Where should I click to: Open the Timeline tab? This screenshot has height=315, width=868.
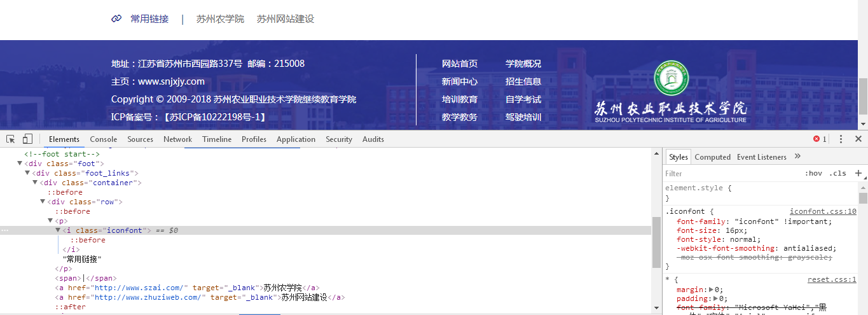217,139
